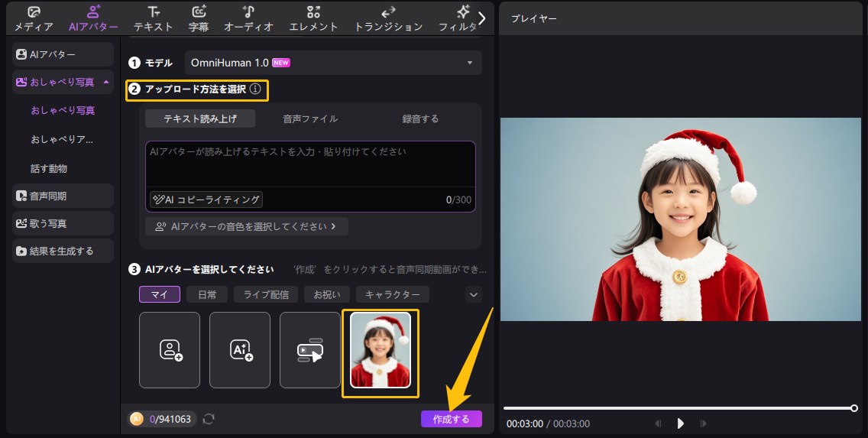Click the AI generate avatar tile
Image resolution: width=868 pixels, height=438 pixels.
point(240,350)
